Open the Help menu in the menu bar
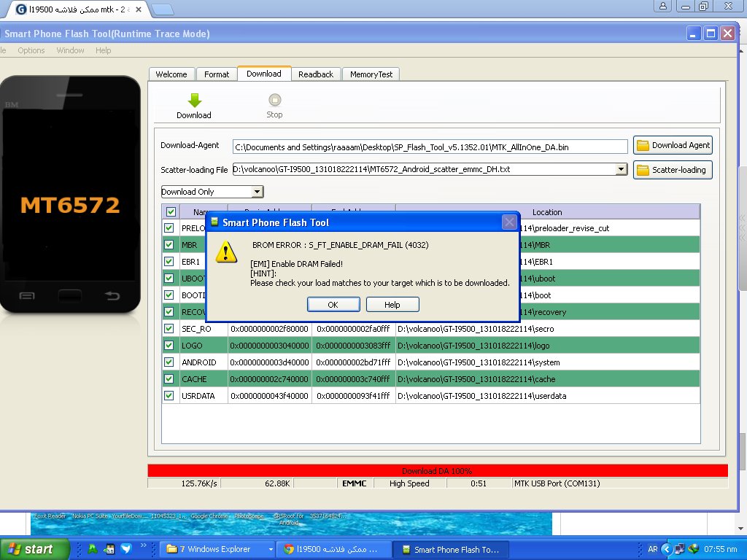 click(103, 50)
